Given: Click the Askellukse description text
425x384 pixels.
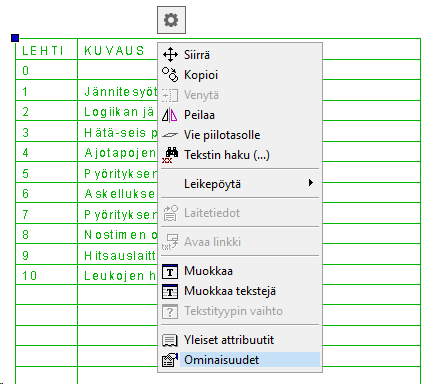Looking at the screenshot, I should click(120, 194).
